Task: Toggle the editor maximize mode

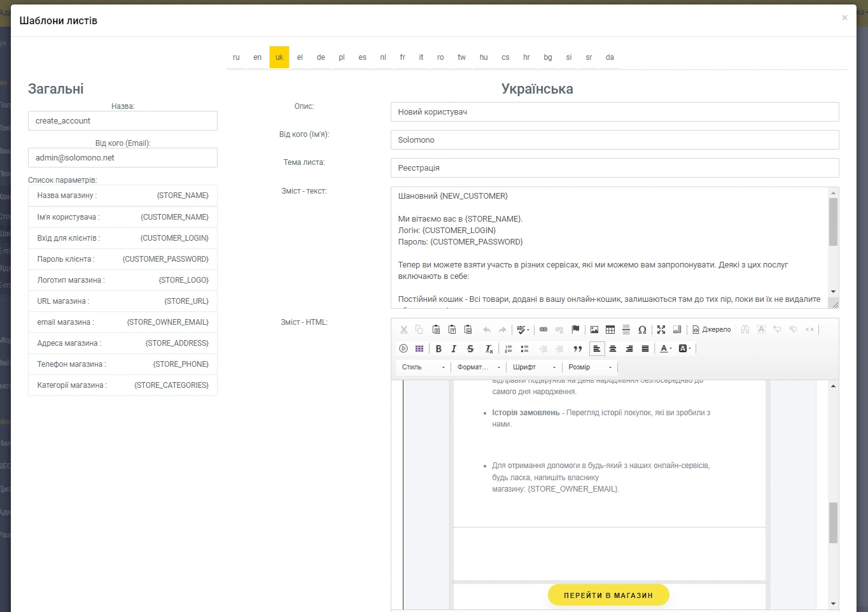Action: click(x=661, y=330)
